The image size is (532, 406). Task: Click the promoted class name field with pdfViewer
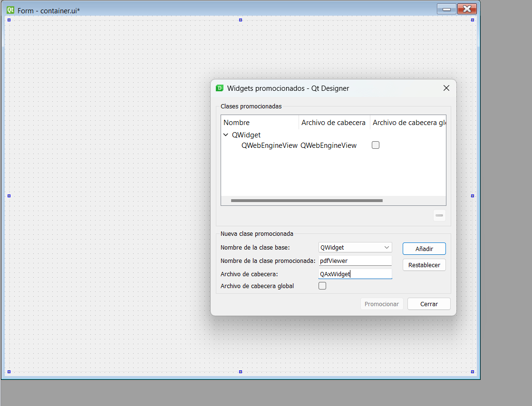[355, 261]
